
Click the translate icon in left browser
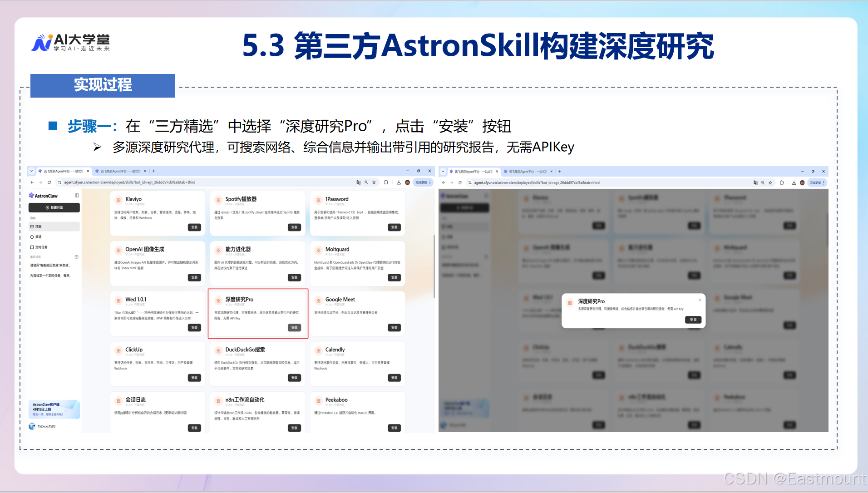coord(359,182)
